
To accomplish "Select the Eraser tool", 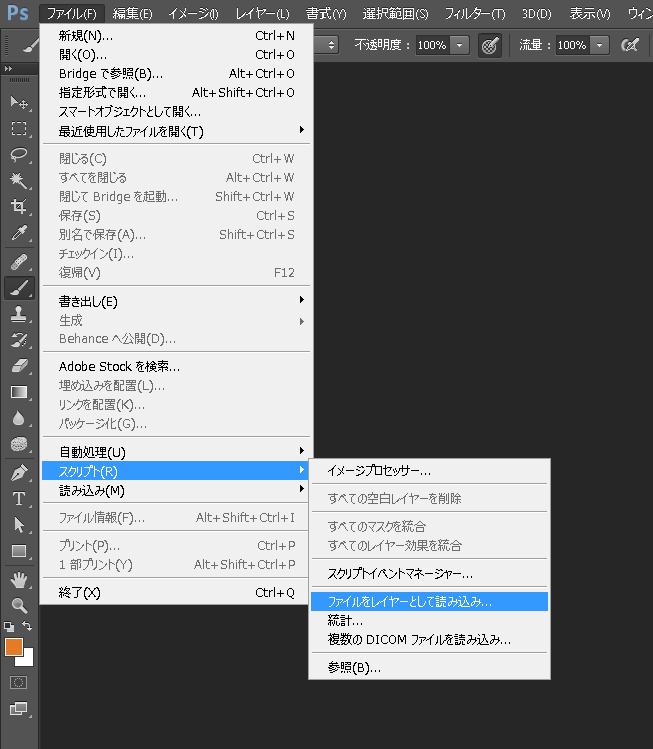I will click(x=19, y=366).
